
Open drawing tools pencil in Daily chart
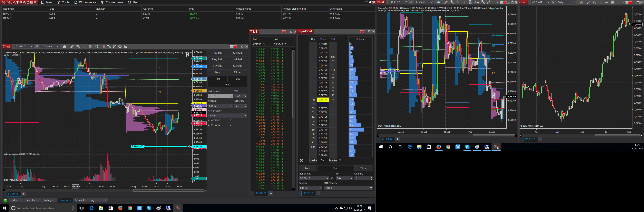click(x=589, y=2)
